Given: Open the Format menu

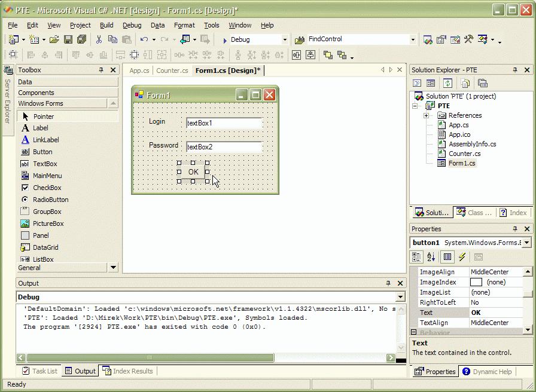Looking at the screenshot, I should click(x=184, y=25).
